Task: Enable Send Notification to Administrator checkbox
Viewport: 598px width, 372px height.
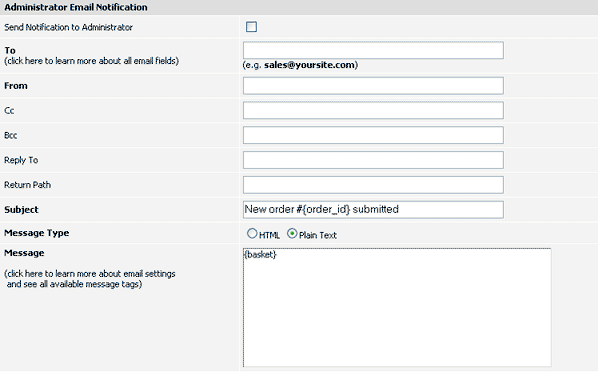Action: [251, 27]
